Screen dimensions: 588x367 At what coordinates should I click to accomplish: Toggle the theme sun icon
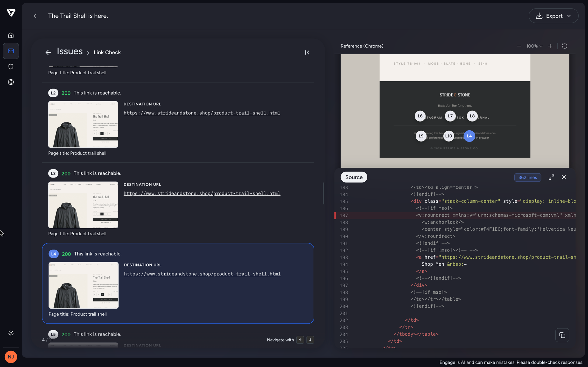11,333
